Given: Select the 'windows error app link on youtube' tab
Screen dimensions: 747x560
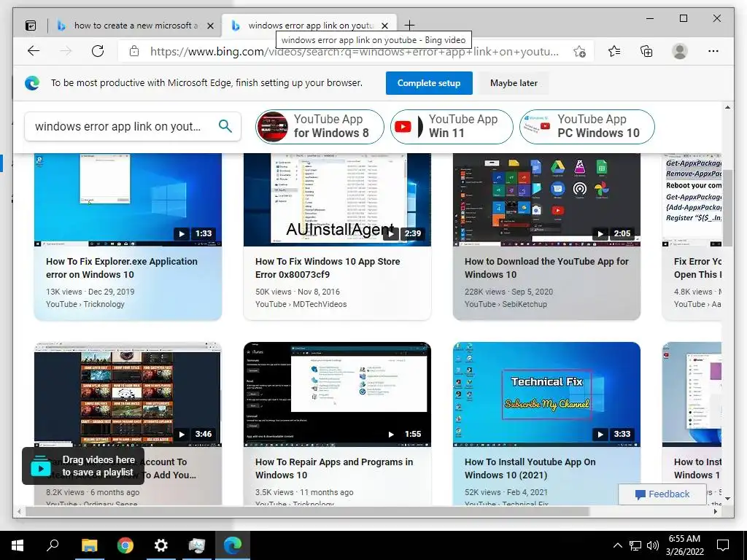Looking at the screenshot, I should coord(311,26).
